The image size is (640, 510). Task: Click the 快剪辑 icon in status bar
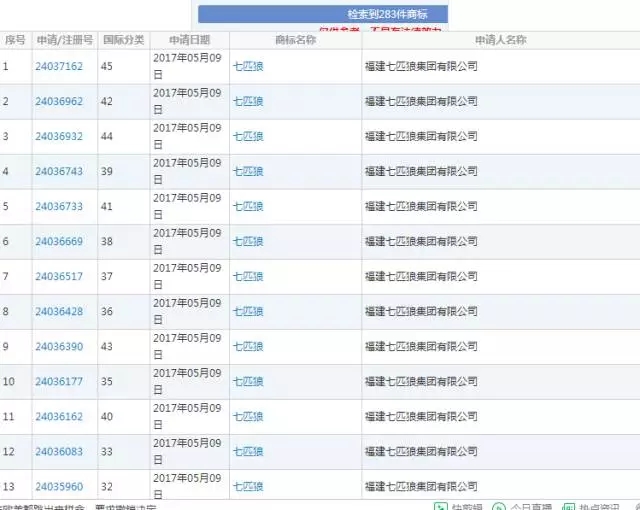click(440, 506)
